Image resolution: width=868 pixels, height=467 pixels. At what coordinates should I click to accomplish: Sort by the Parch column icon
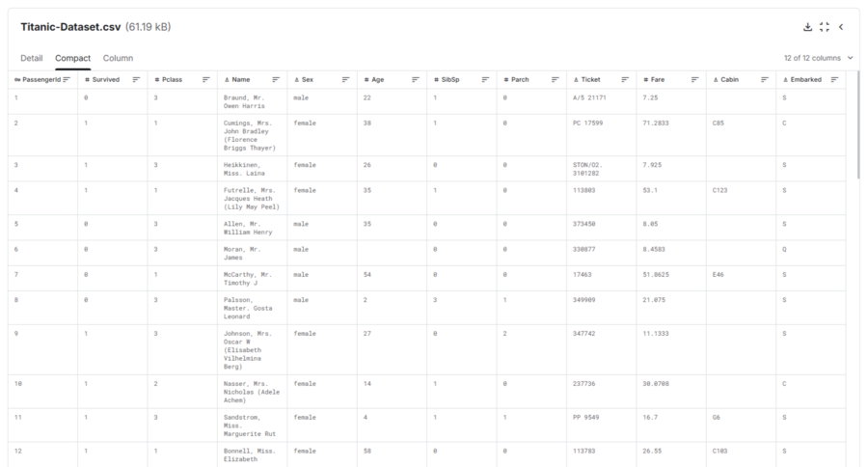pos(555,80)
